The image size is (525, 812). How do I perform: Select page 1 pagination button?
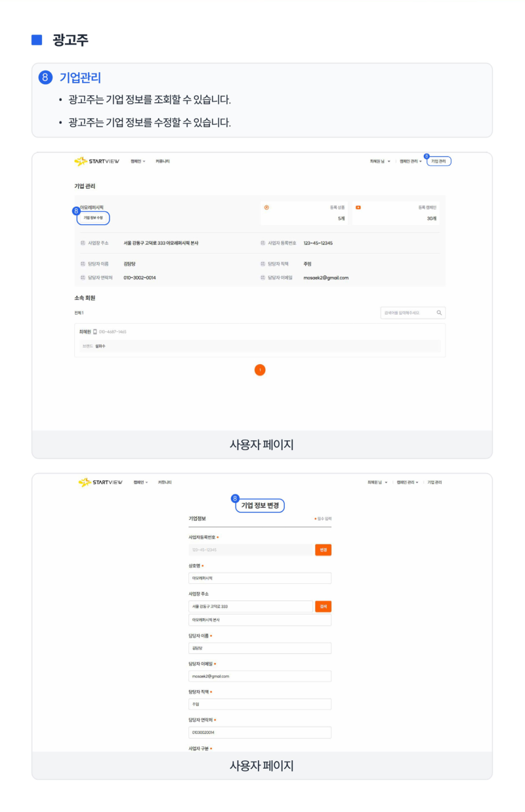260,370
